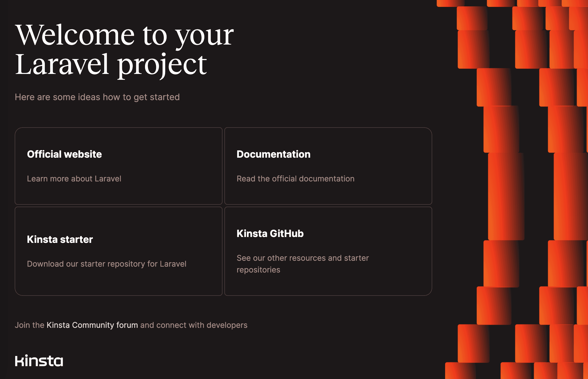Screen dimensions: 588x379
Task: Open the Kinsta starter card
Action: (x=119, y=251)
